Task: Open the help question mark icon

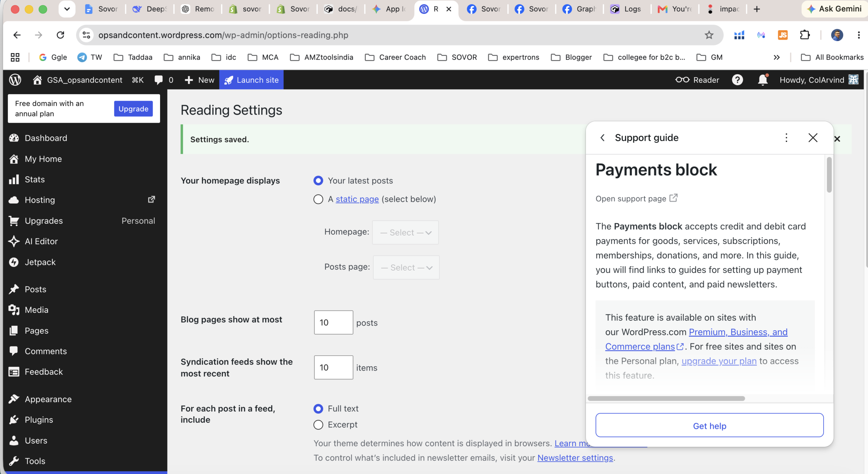Action: (737, 80)
